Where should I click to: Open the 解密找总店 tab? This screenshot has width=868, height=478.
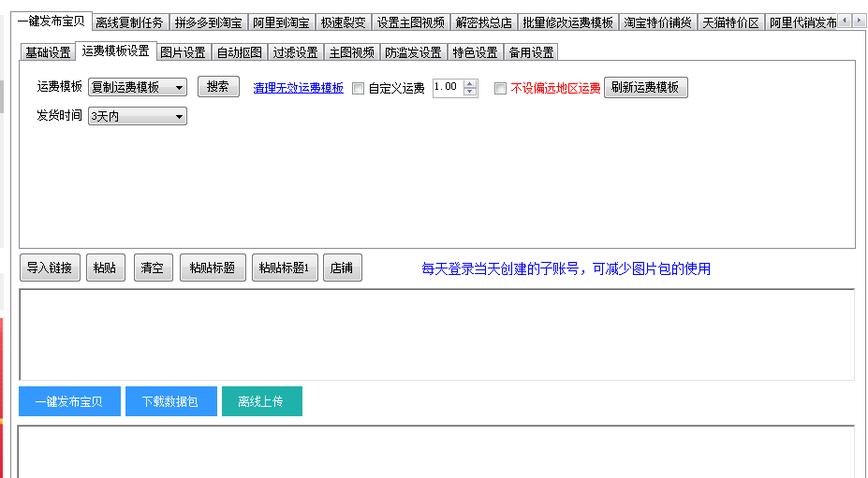[x=484, y=22]
